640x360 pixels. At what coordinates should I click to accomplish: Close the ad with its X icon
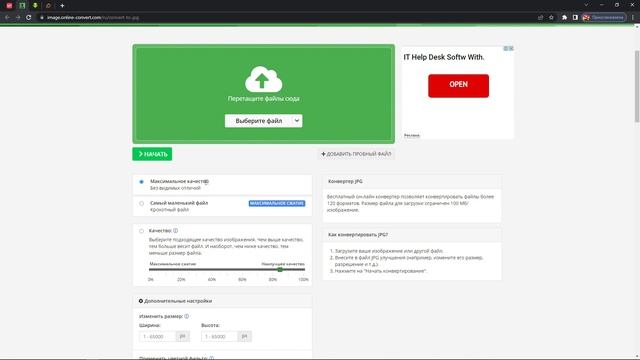click(511, 48)
